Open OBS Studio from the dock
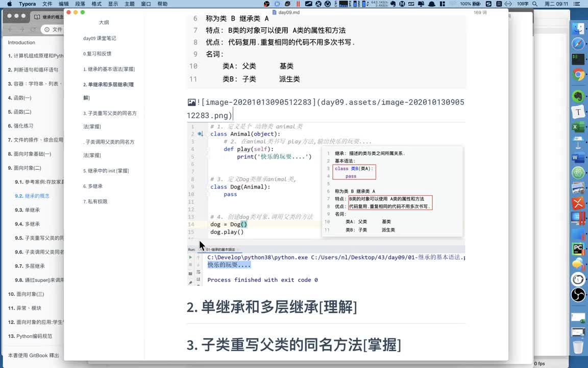 (578, 294)
